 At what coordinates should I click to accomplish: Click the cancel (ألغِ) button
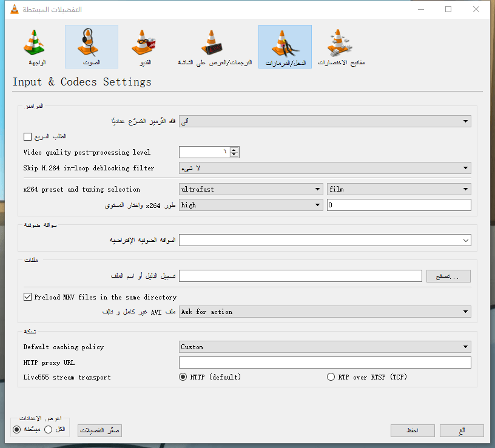pos(462,430)
